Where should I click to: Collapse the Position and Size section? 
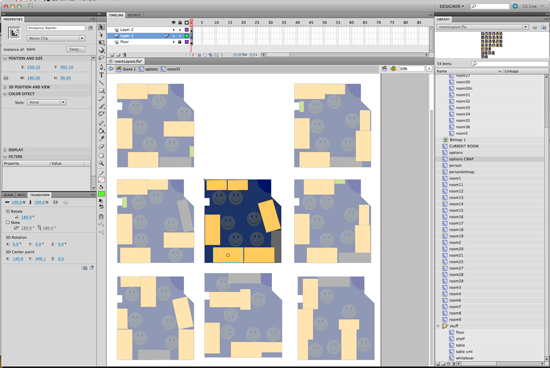pyautogui.click(x=5, y=58)
